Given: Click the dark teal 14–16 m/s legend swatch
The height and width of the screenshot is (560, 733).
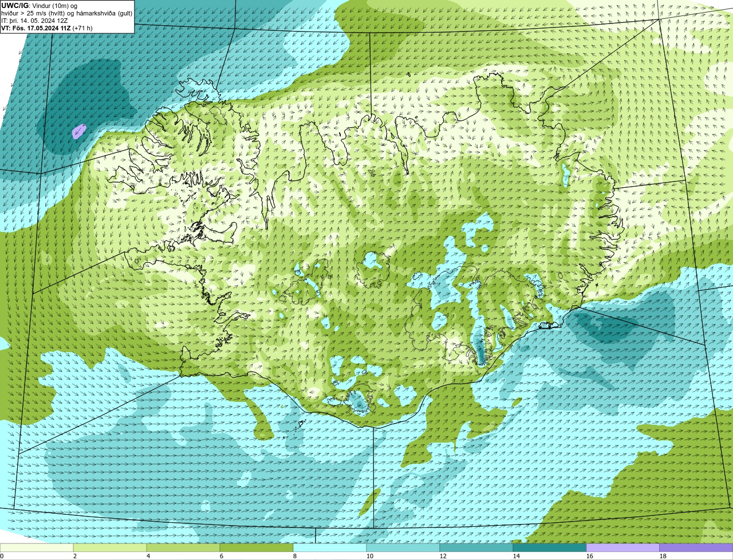Looking at the screenshot, I should (x=550, y=548).
